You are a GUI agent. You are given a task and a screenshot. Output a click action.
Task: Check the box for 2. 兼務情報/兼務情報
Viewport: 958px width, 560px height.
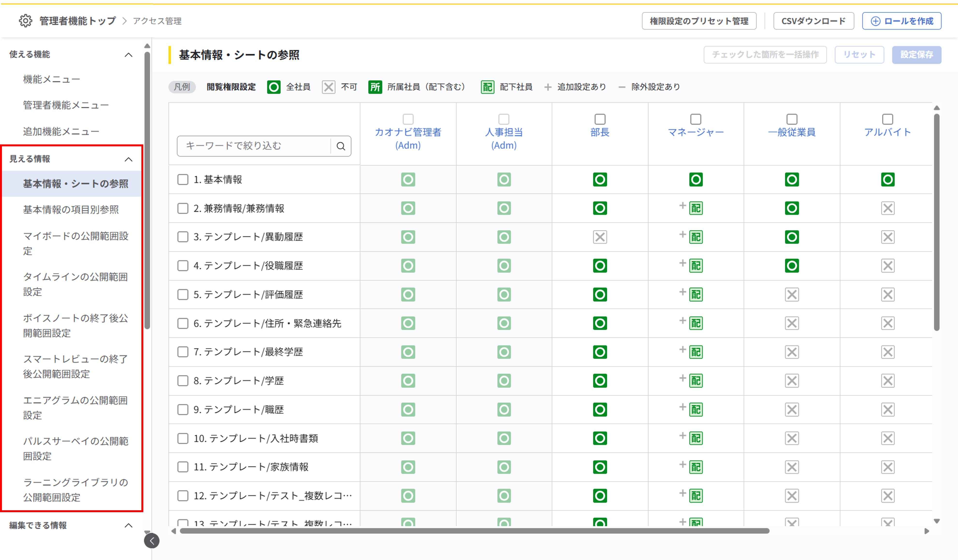click(x=183, y=208)
